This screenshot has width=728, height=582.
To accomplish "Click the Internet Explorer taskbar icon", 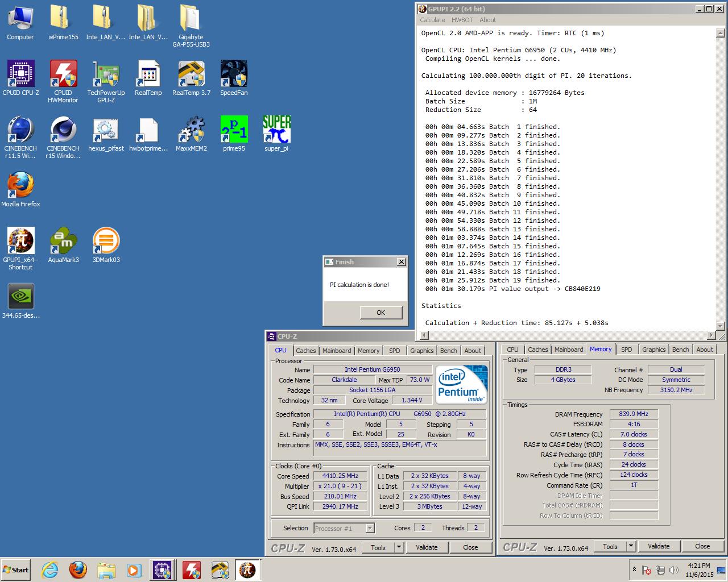I will coord(50,569).
